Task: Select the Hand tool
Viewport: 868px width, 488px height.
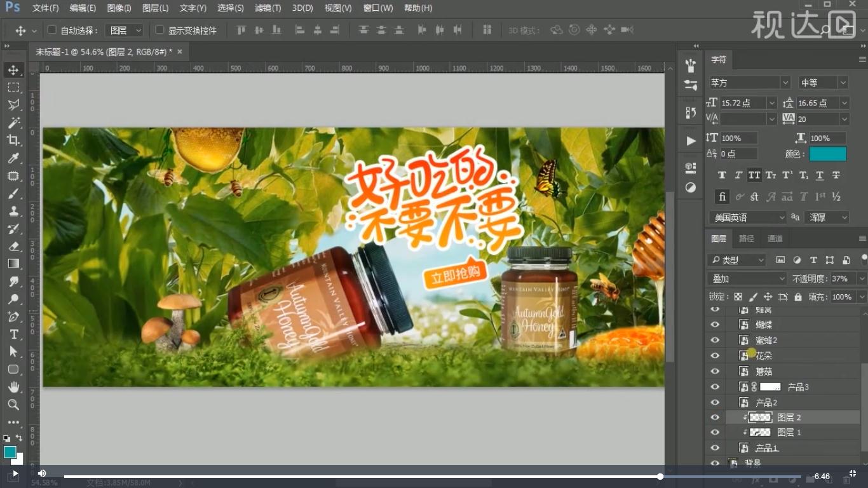Action: (x=14, y=386)
